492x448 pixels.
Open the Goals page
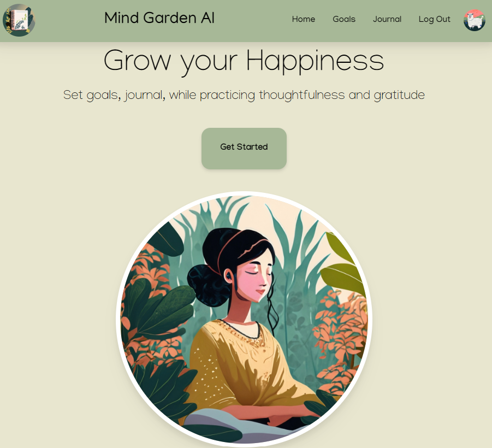[344, 19]
